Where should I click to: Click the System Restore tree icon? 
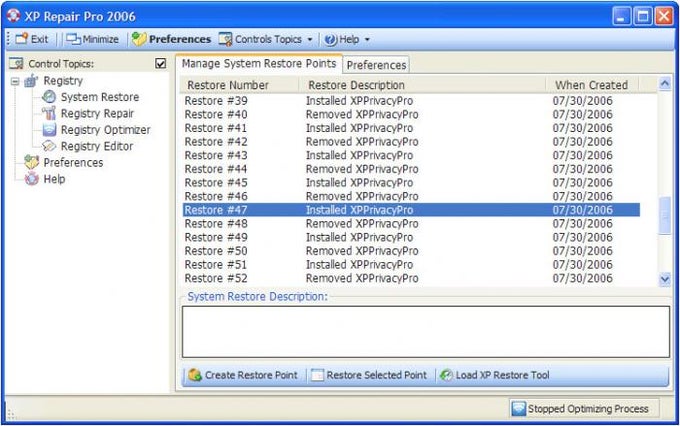click(49, 97)
